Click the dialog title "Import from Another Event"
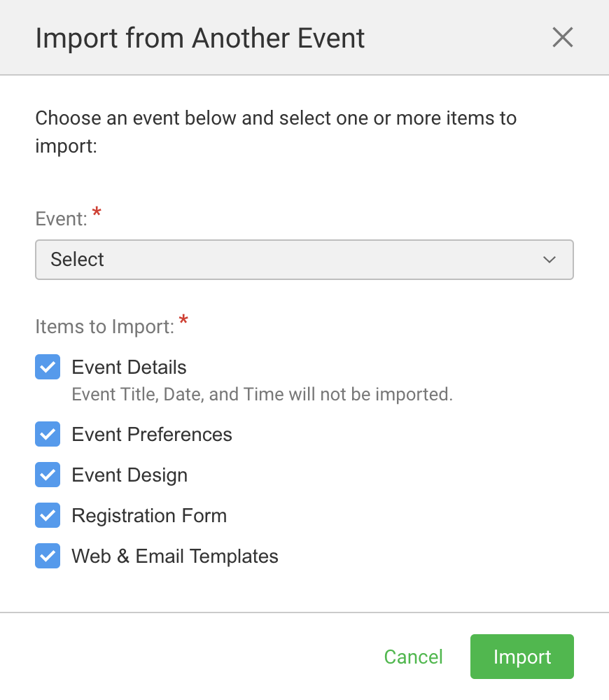Screen dimensions: 609x700 pos(200,38)
